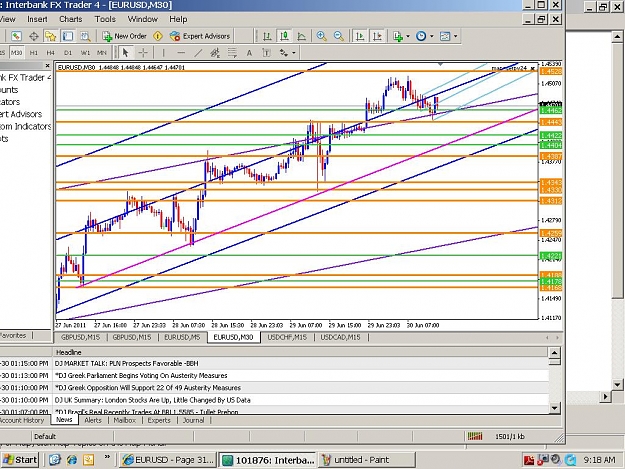Open the Mailbox terminal tab
This screenshot has width=625, height=469.
tap(125, 420)
